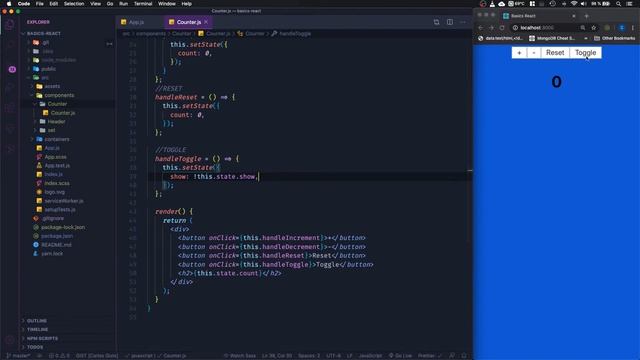Open the split editor right icon
Viewport: 640px width, 360px height.
coord(449,22)
